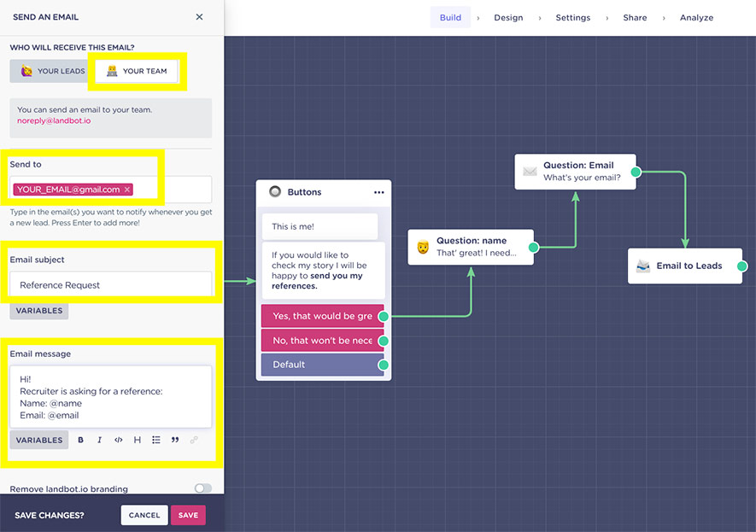Click the Buttons block radio icon
The height and width of the screenshot is (532, 756).
coord(275,192)
